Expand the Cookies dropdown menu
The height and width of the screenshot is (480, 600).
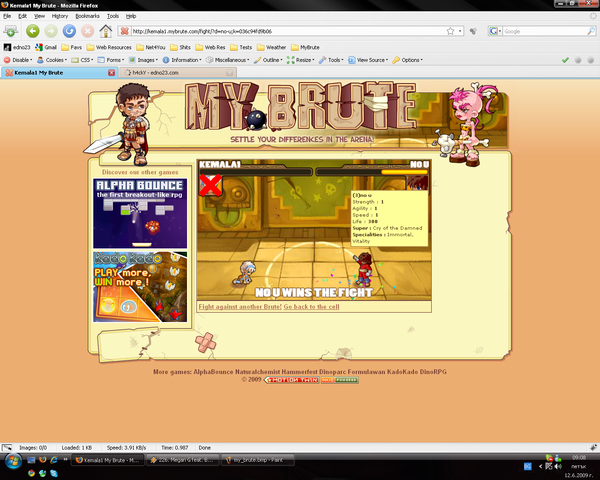pyautogui.click(x=52, y=60)
